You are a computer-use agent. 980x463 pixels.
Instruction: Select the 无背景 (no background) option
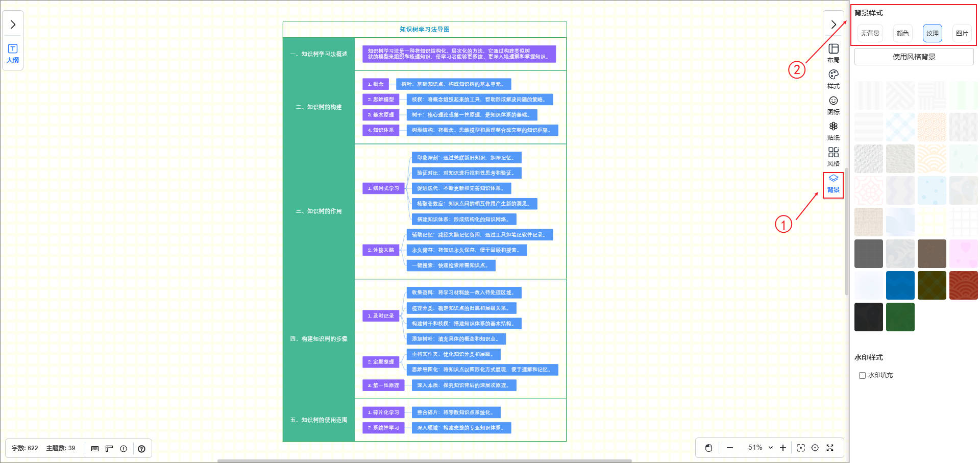[x=870, y=33]
